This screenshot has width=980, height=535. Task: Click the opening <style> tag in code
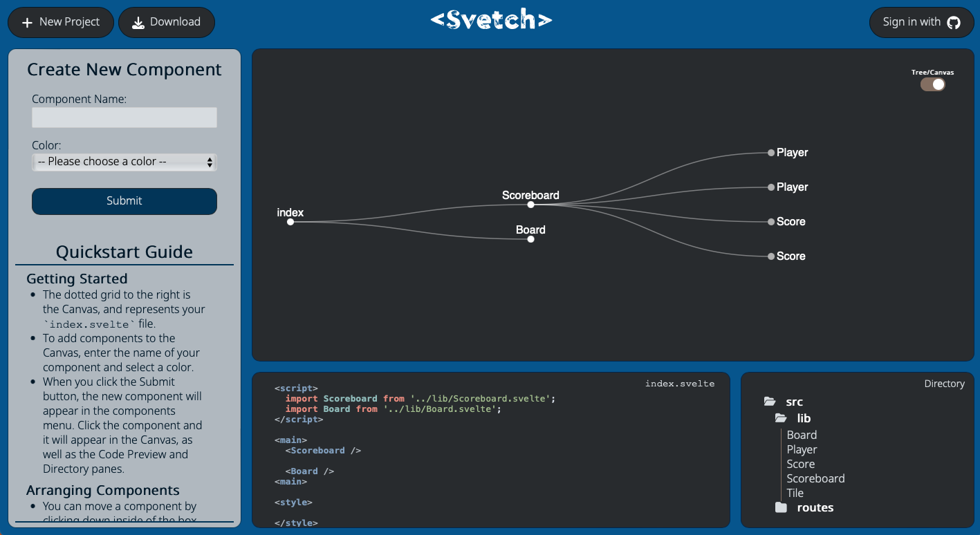(x=293, y=503)
